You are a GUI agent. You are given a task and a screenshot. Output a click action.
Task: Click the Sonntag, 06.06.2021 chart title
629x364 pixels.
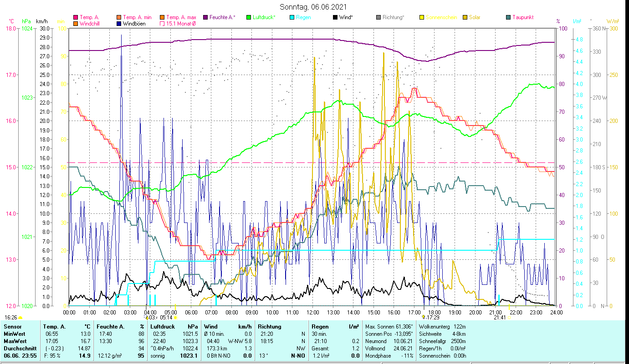pos(313,7)
